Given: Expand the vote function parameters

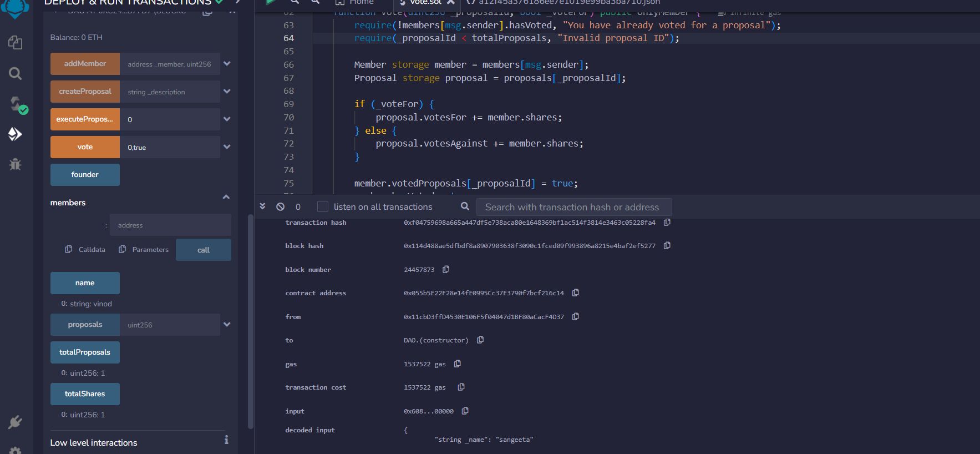Looking at the screenshot, I should pyautogui.click(x=226, y=147).
